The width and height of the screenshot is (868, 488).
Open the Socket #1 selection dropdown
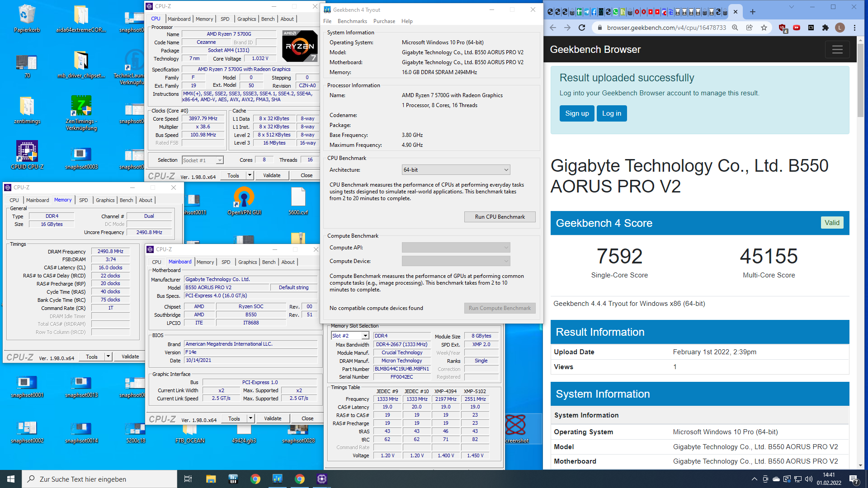[203, 160]
